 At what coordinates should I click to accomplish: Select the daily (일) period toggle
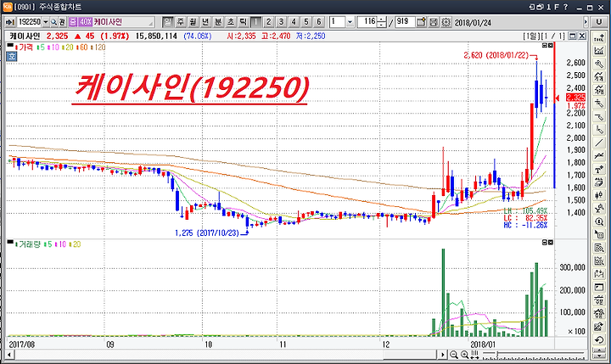(167, 22)
